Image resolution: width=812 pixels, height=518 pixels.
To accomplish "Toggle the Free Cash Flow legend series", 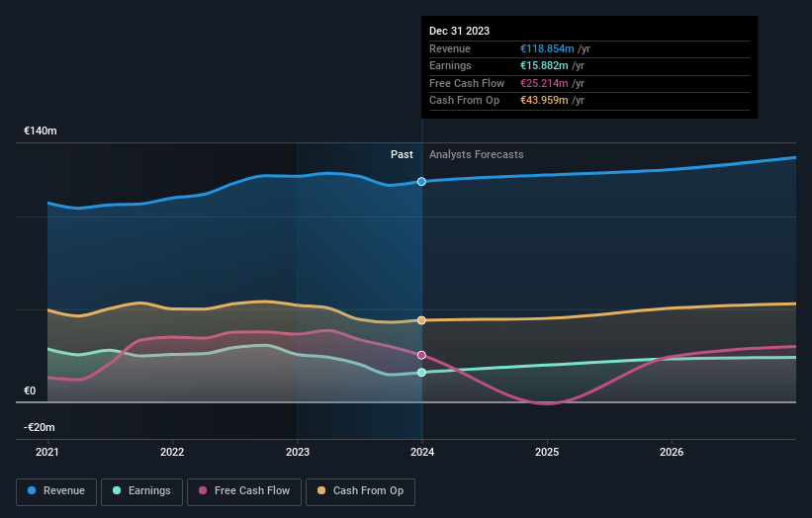I will pos(244,491).
